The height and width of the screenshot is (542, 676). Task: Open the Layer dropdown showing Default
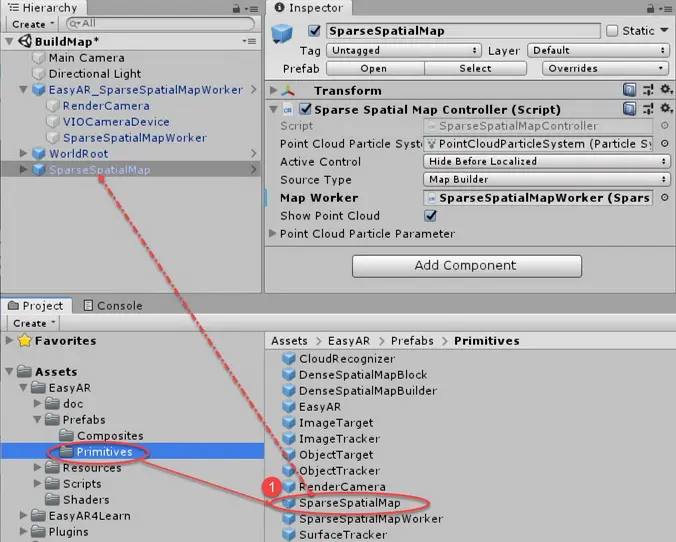pyautogui.click(x=598, y=50)
